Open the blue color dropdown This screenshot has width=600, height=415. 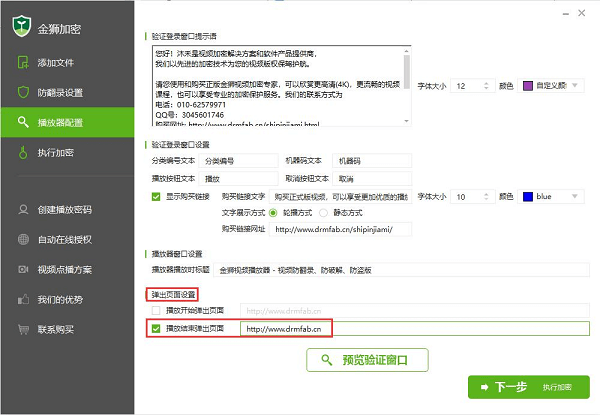[x=551, y=197]
